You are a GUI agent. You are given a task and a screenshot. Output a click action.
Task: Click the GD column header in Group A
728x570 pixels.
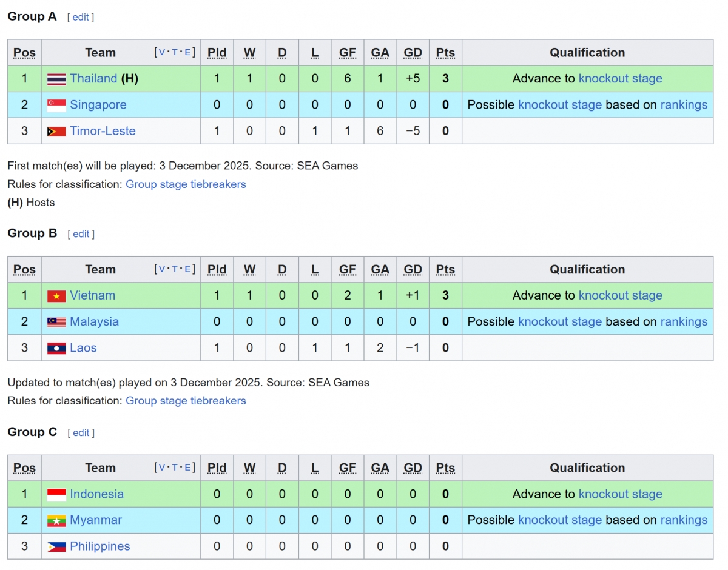pyautogui.click(x=413, y=53)
